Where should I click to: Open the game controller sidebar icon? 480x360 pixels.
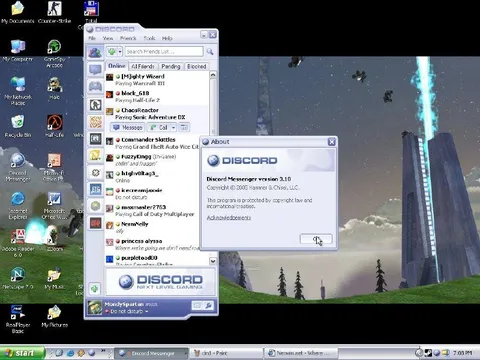pos(95,87)
